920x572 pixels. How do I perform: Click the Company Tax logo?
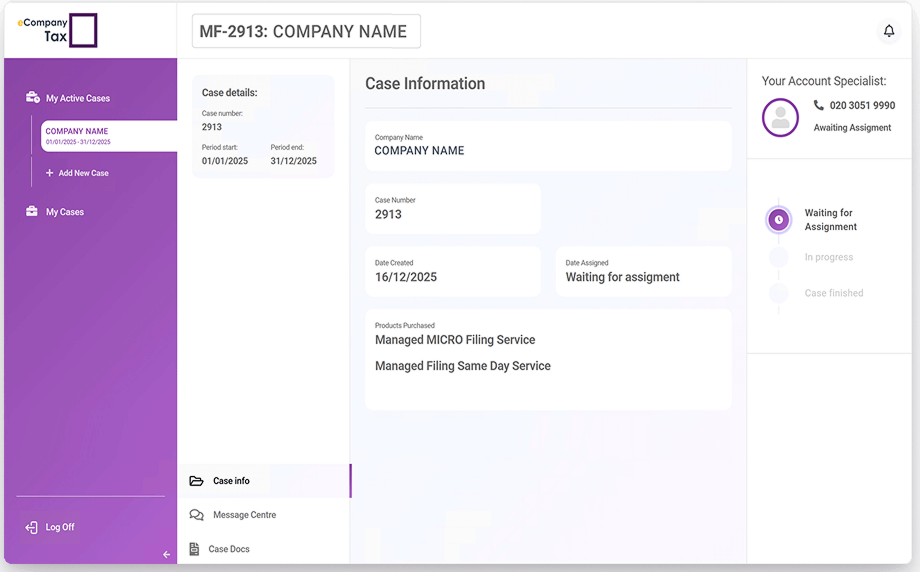59,30
